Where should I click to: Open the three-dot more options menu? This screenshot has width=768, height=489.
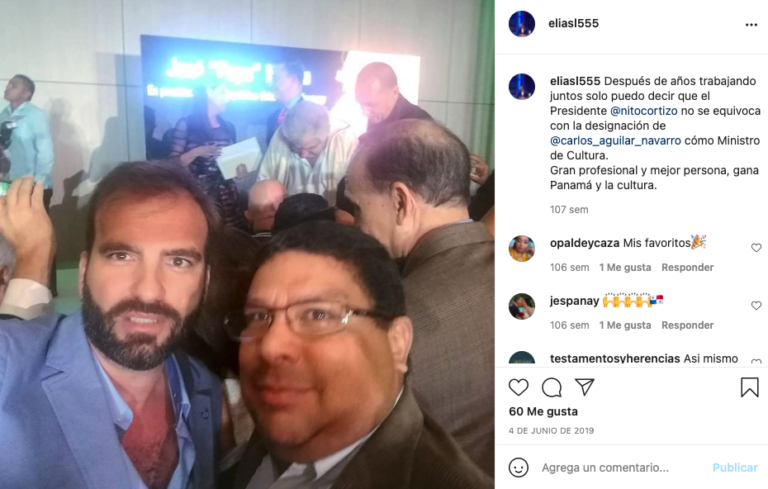coord(751,24)
